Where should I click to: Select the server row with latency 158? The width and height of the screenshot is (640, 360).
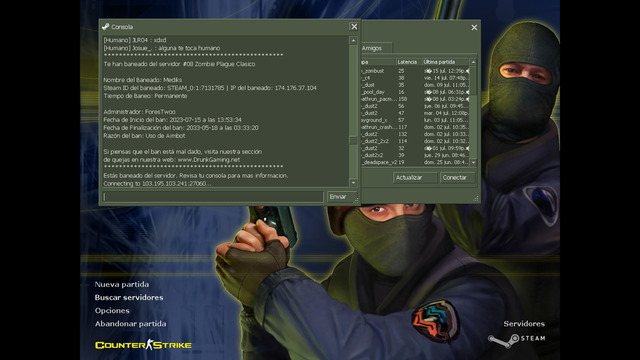(415, 99)
